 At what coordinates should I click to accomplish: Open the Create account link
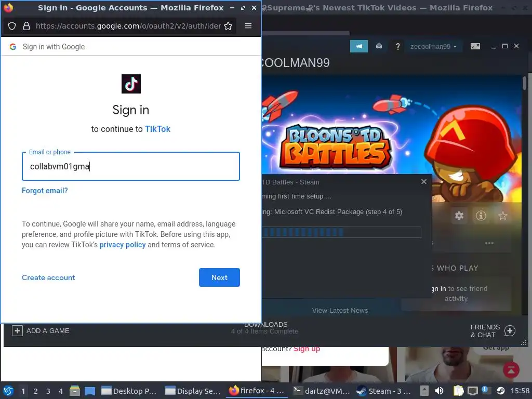48,277
